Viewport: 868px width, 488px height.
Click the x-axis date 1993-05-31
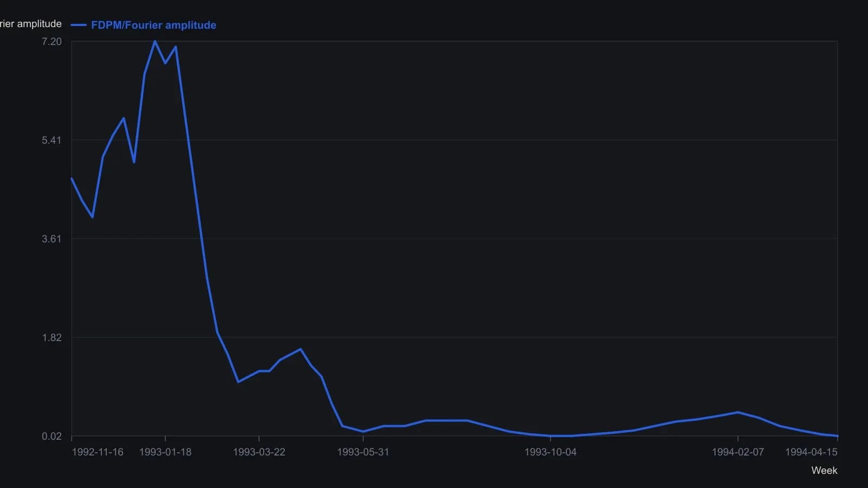[x=363, y=452]
